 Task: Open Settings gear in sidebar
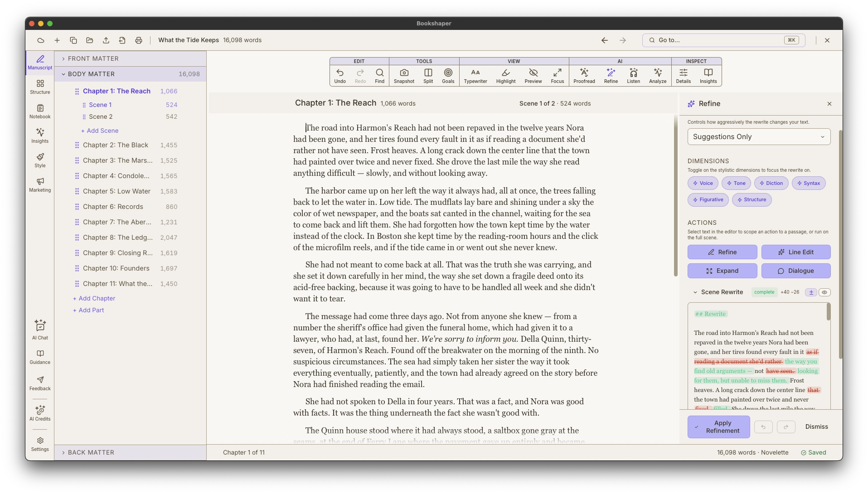pyautogui.click(x=40, y=444)
